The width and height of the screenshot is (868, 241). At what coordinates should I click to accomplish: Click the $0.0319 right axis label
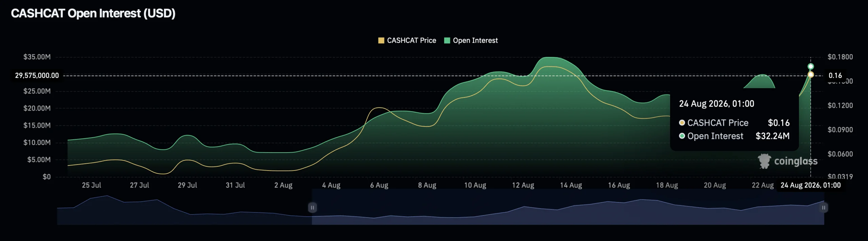coord(840,176)
